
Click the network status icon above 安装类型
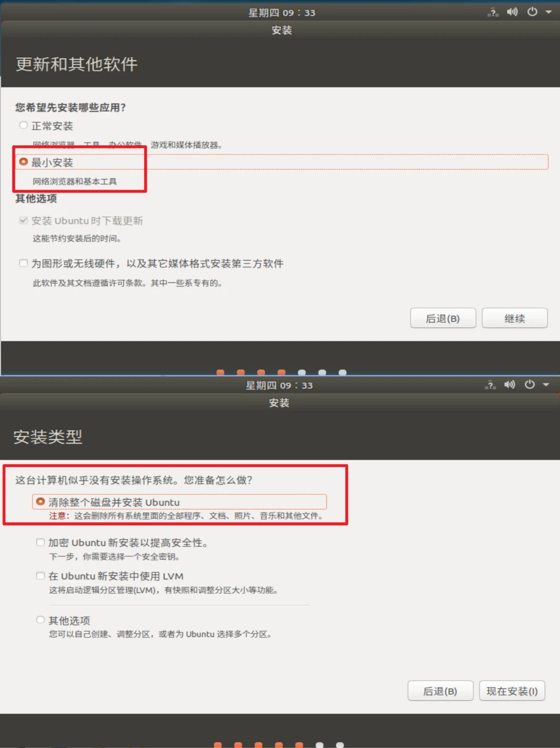click(x=490, y=385)
